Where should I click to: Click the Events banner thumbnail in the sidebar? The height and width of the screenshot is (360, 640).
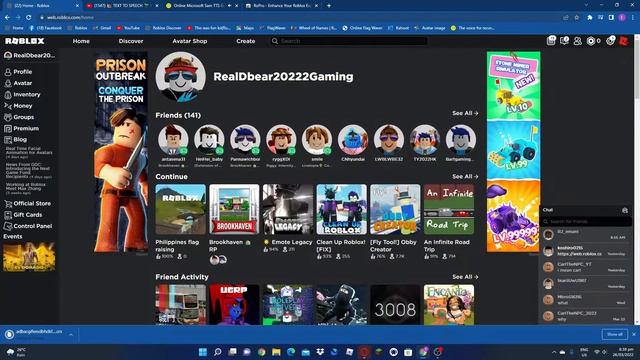coord(29,257)
